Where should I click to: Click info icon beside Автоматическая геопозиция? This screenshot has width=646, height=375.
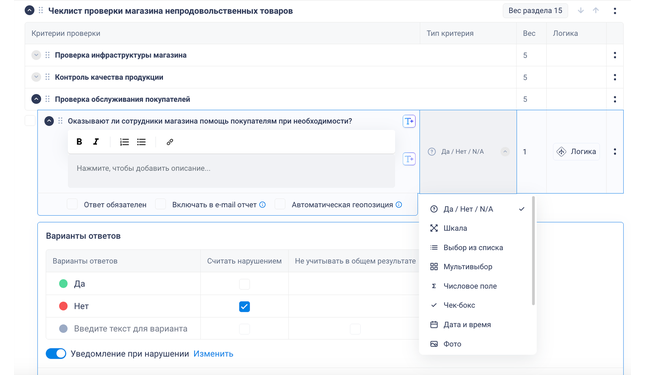click(399, 205)
